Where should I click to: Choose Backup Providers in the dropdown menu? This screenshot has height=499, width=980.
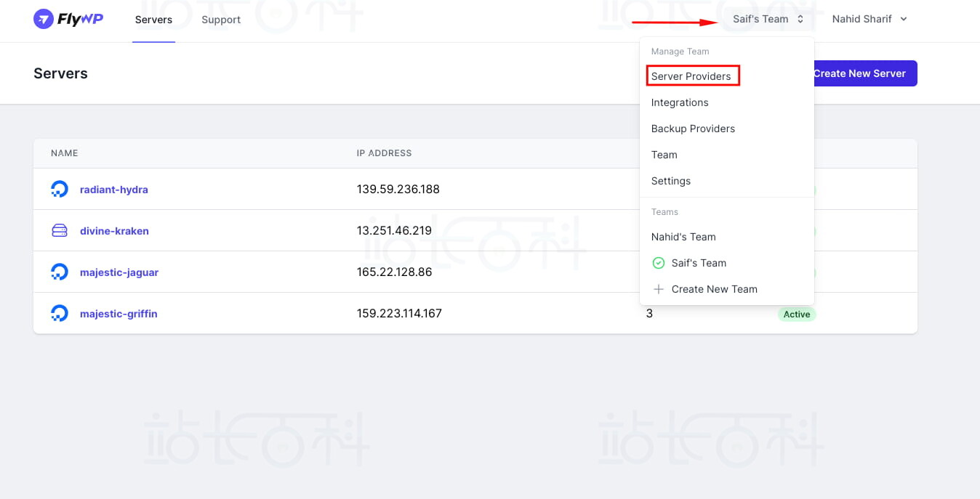tap(693, 129)
